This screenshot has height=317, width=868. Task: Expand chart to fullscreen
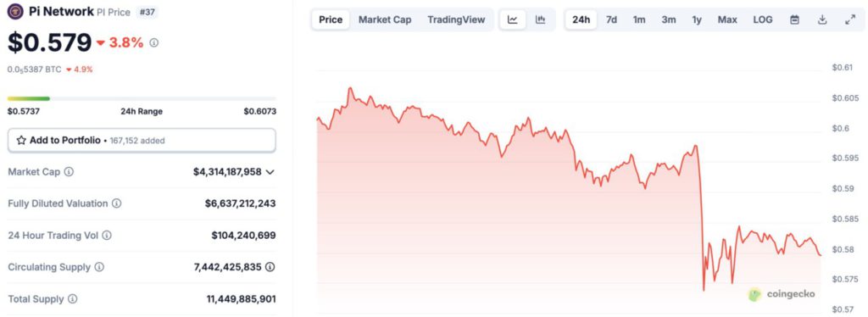click(849, 19)
